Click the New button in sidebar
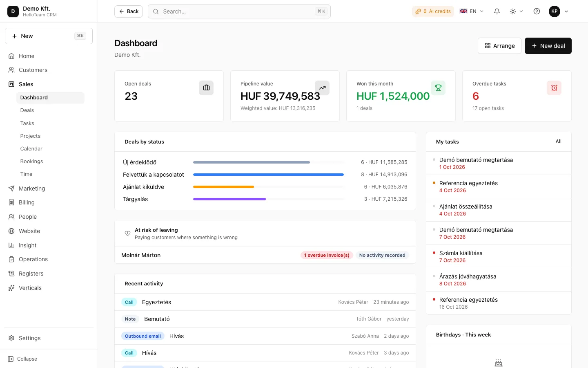This screenshot has width=588, height=368. pyautogui.click(x=49, y=36)
